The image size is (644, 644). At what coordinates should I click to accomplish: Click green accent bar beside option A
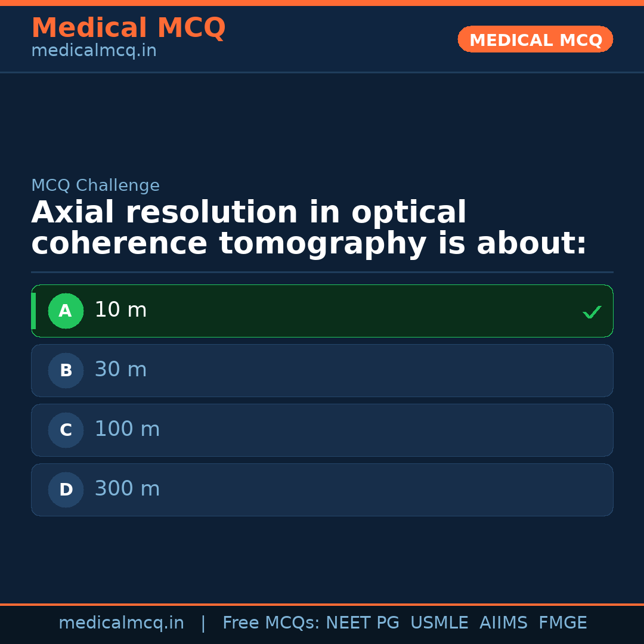point(33,311)
